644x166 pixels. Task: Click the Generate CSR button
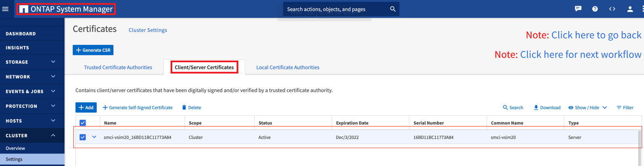point(93,50)
